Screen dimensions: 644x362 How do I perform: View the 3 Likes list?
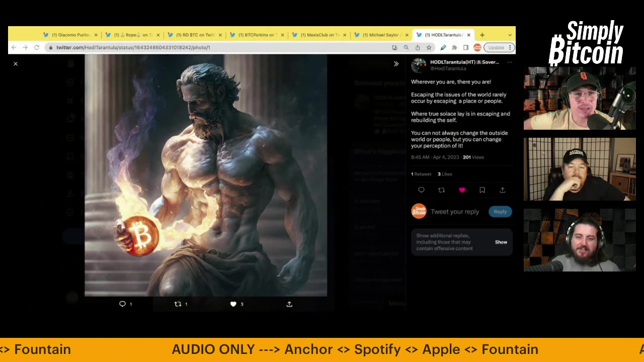pyautogui.click(x=445, y=174)
